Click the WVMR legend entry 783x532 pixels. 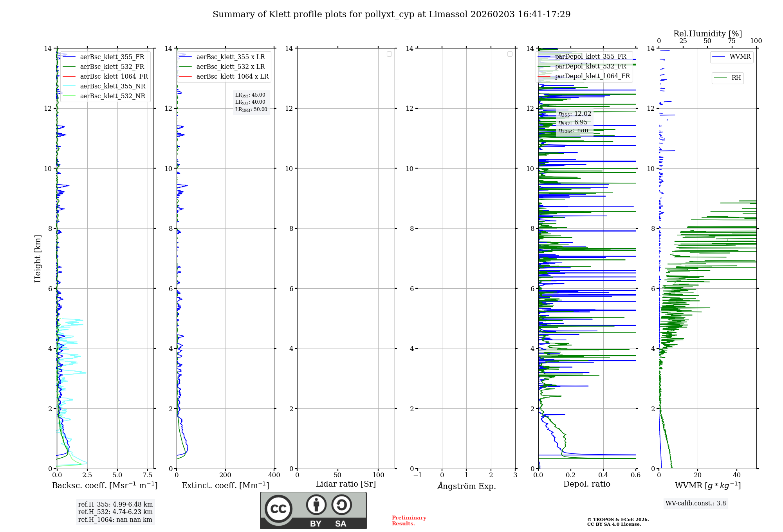coord(740,57)
